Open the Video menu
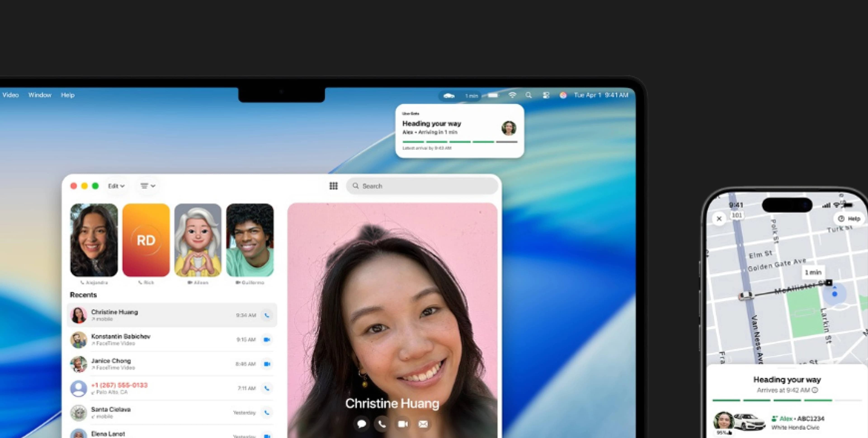 click(10, 95)
